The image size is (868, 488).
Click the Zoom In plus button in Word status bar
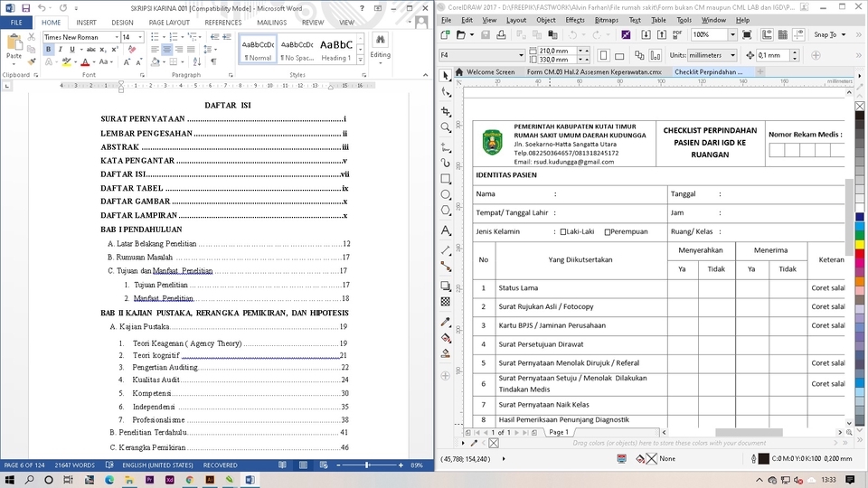coord(401,465)
